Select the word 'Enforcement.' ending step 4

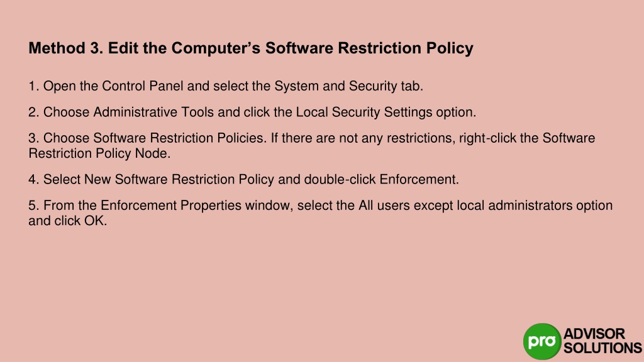click(419, 179)
